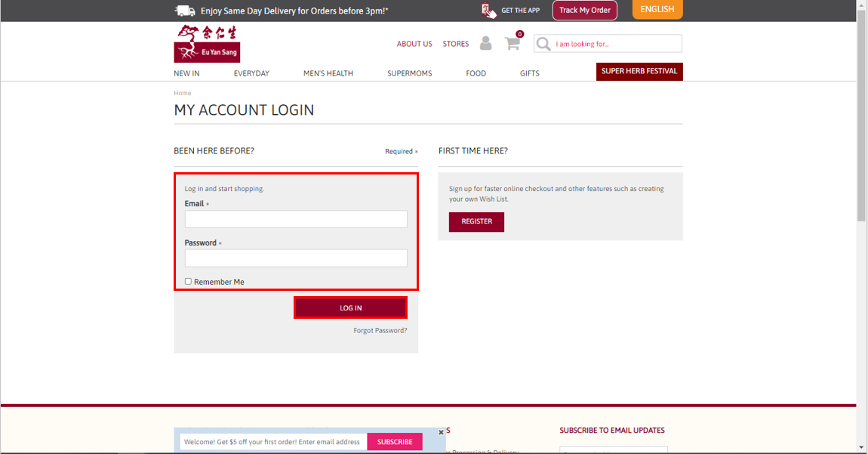Click the Email input field

296,219
